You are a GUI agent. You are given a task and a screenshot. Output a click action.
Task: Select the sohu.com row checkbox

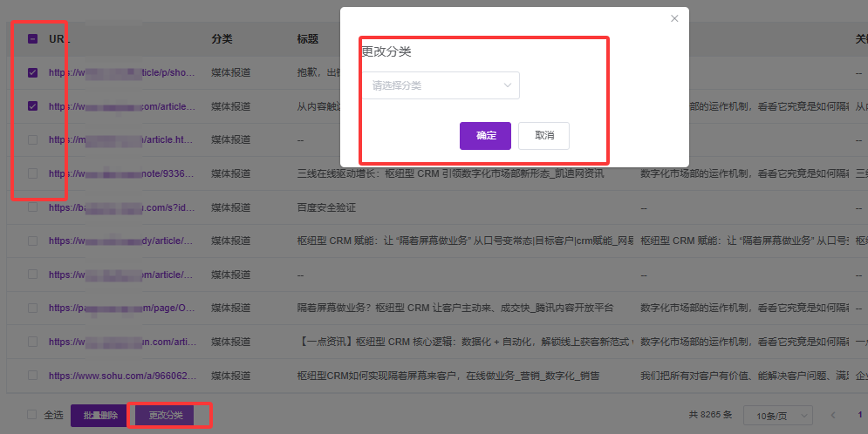pos(33,376)
